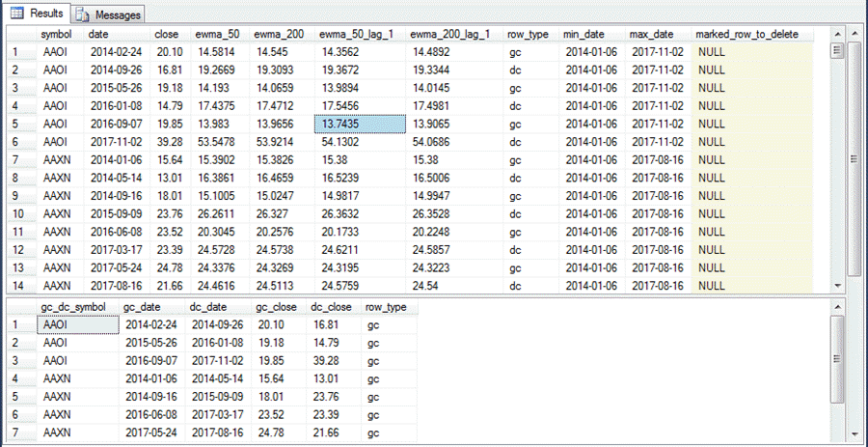
Task: Select the max_date column header
Action: pos(658,35)
